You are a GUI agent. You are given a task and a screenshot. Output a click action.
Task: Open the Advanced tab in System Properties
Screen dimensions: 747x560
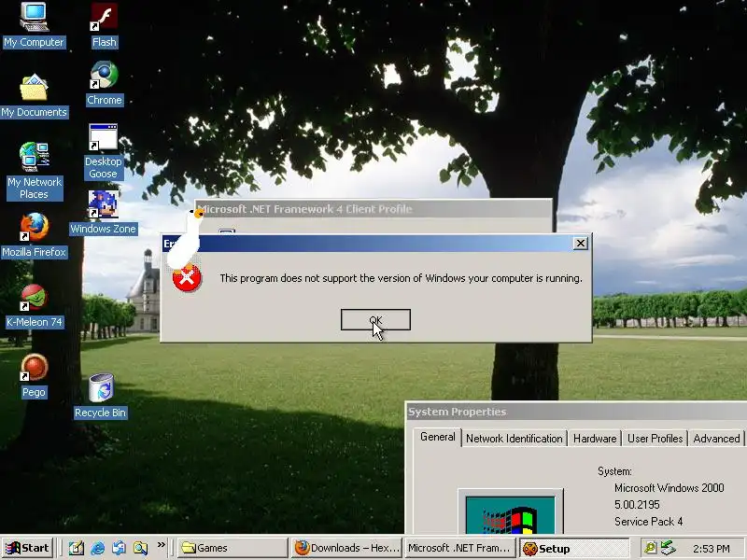716,438
